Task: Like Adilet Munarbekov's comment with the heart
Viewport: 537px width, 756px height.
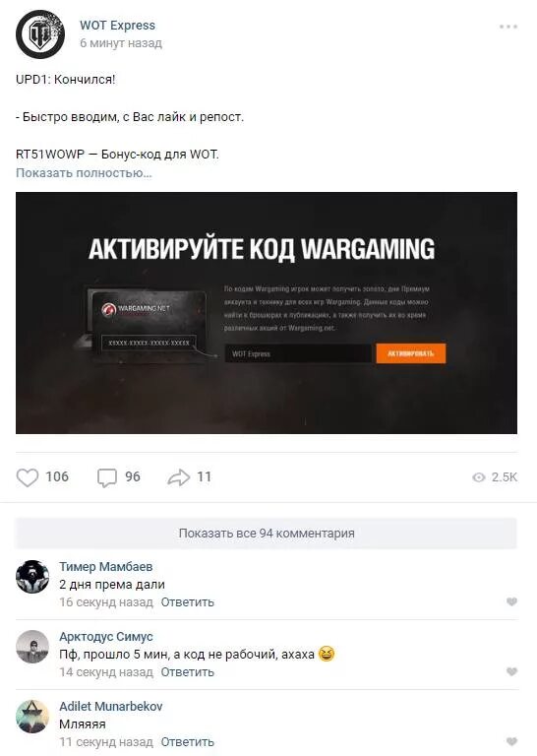Action: tap(511, 741)
